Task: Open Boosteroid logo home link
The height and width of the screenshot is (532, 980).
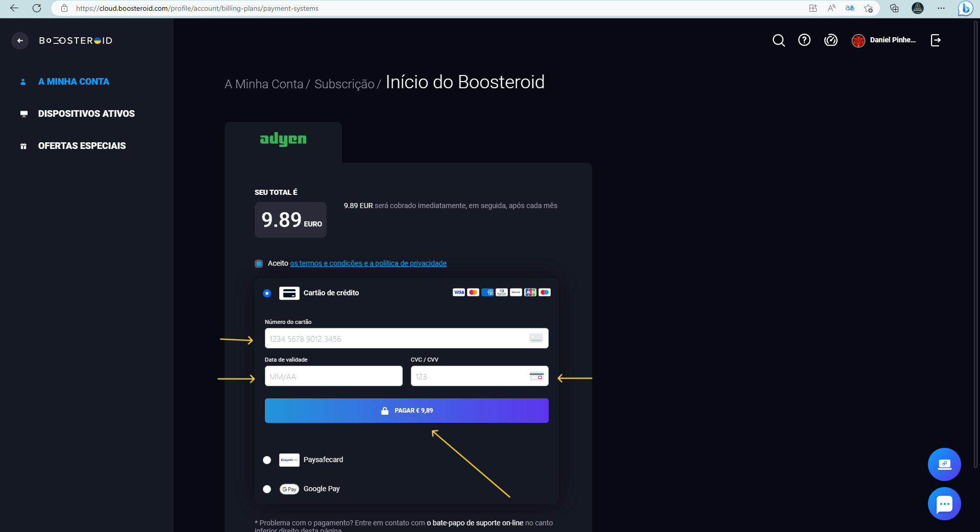Action: tap(76, 40)
